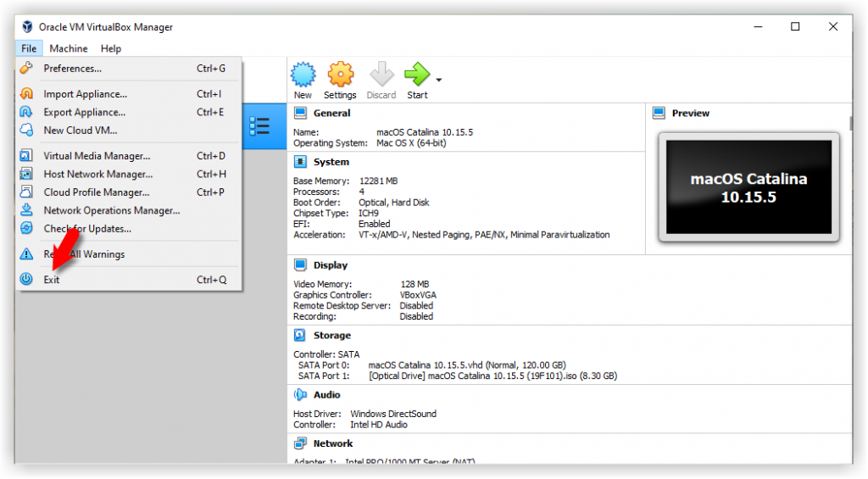Click the Virtual Media Manager icon
The image size is (868, 479).
coord(26,156)
